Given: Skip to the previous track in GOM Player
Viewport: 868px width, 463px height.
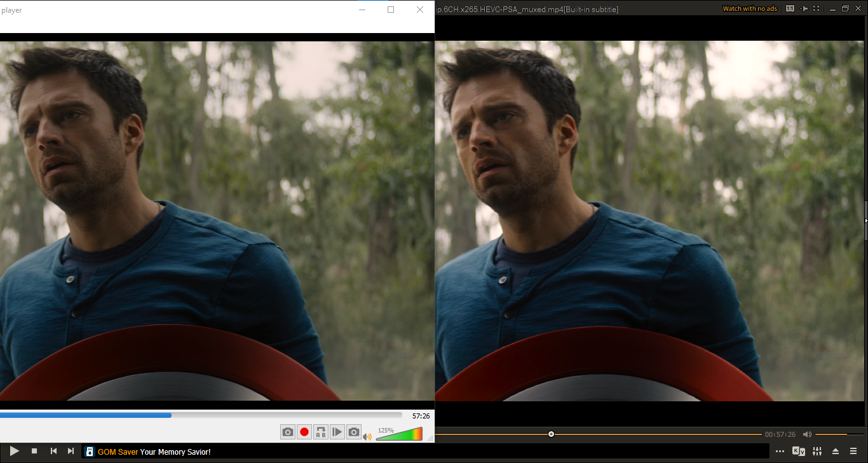Looking at the screenshot, I should [x=53, y=451].
